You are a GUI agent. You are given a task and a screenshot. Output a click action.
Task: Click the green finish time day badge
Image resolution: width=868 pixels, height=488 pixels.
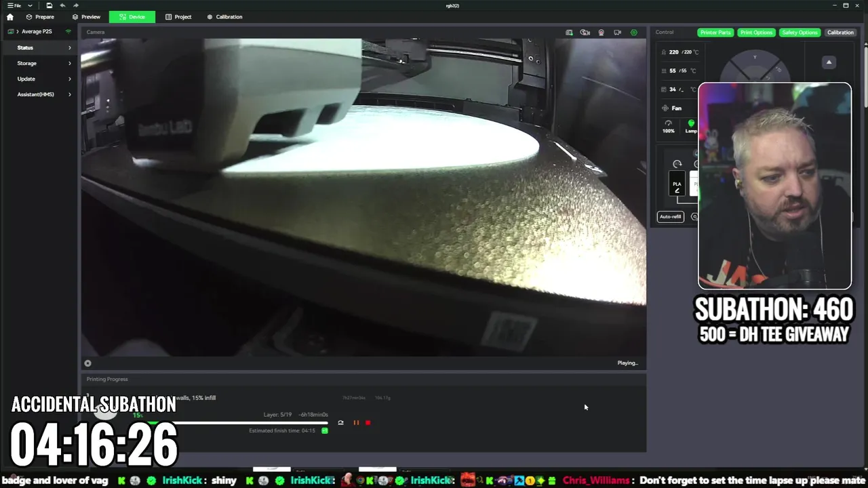coord(325,431)
